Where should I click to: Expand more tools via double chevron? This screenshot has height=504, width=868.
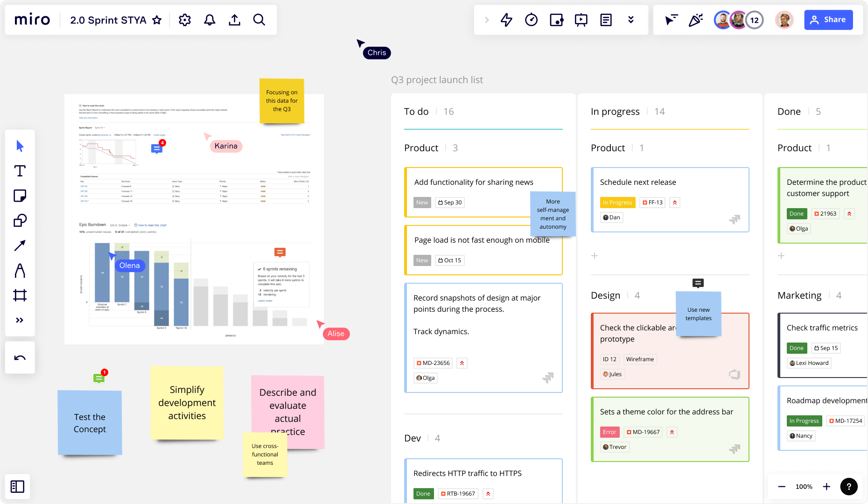[20, 320]
